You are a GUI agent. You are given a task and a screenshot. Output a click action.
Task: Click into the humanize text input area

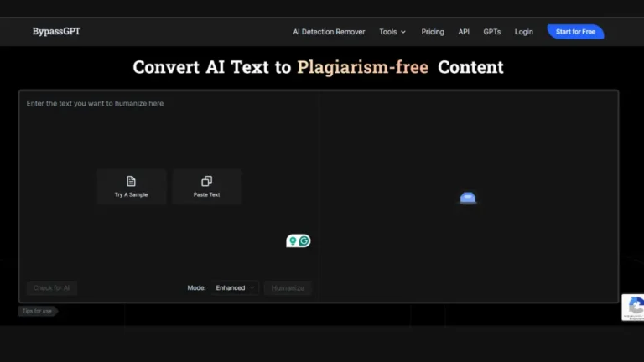(168, 134)
